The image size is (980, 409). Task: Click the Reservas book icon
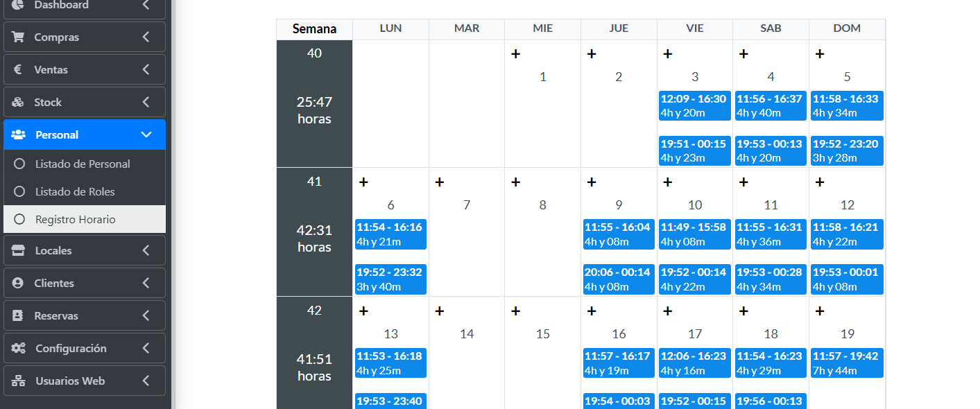click(18, 315)
